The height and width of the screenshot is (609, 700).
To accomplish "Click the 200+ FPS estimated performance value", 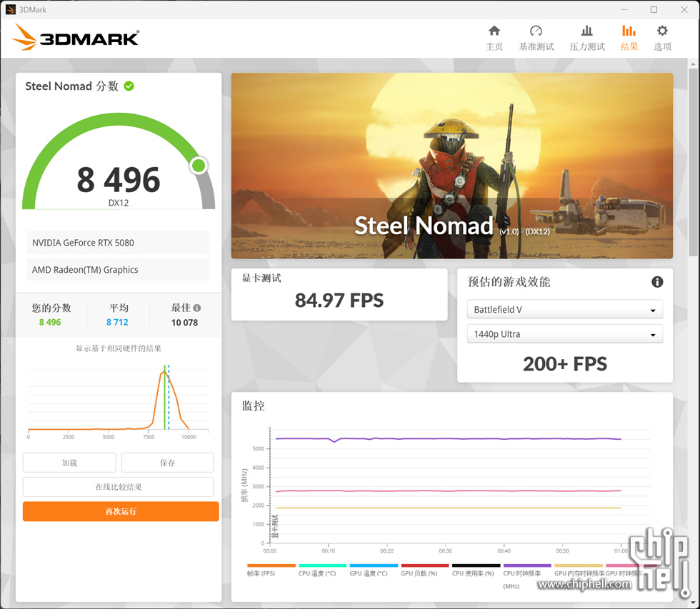I will tap(565, 364).
